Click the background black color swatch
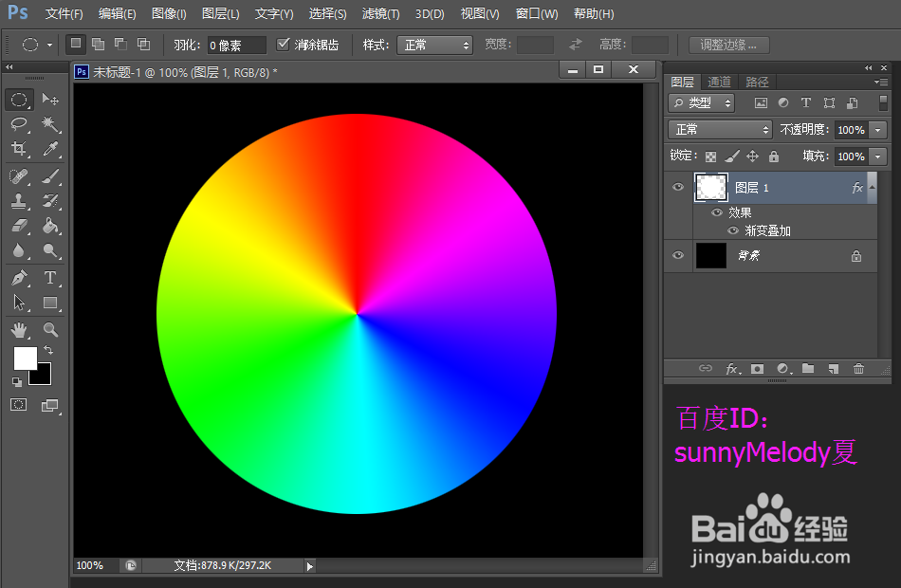This screenshot has height=588, width=901. coord(44,377)
